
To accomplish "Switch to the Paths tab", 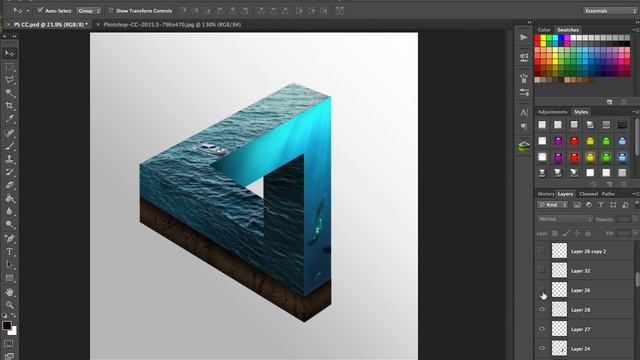I will (608, 194).
